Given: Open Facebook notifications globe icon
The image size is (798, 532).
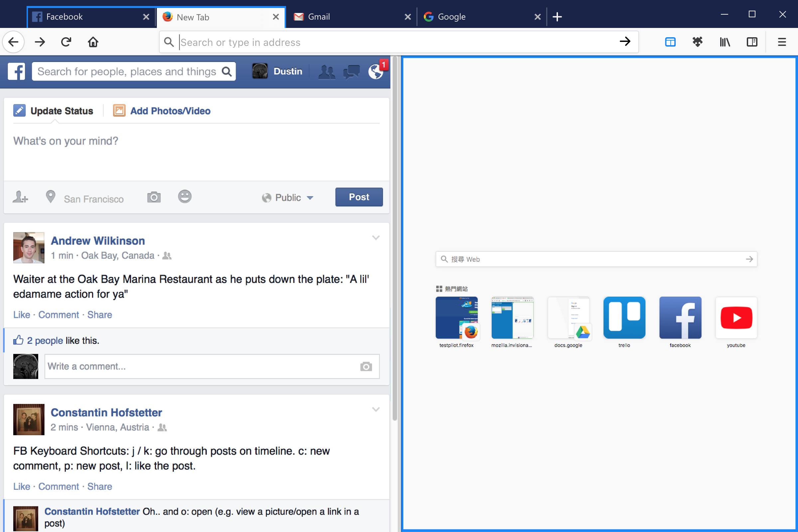Looking at the screenshot, I should [376, 71].
